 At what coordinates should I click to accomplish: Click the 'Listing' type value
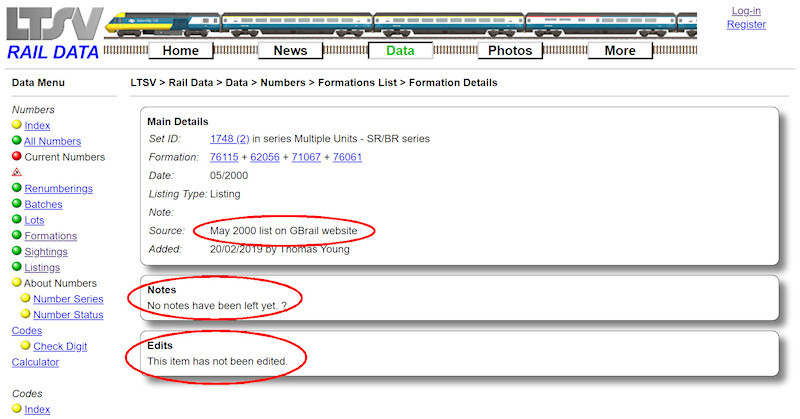pos(225,194)
